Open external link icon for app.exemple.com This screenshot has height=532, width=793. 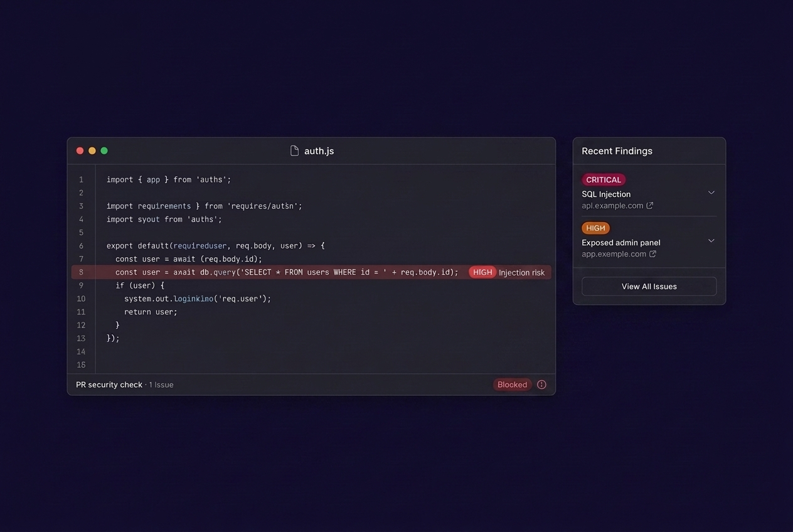click(653, 253)
